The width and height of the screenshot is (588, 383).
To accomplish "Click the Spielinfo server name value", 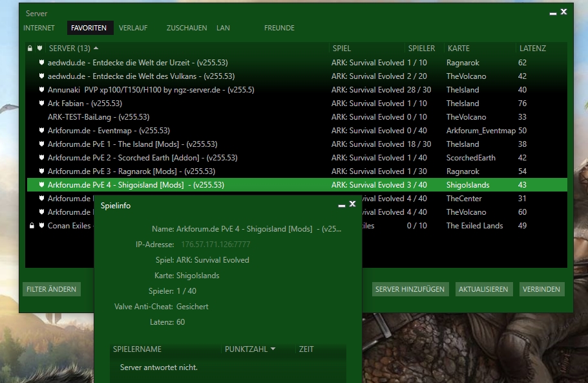I will (258, 228).
